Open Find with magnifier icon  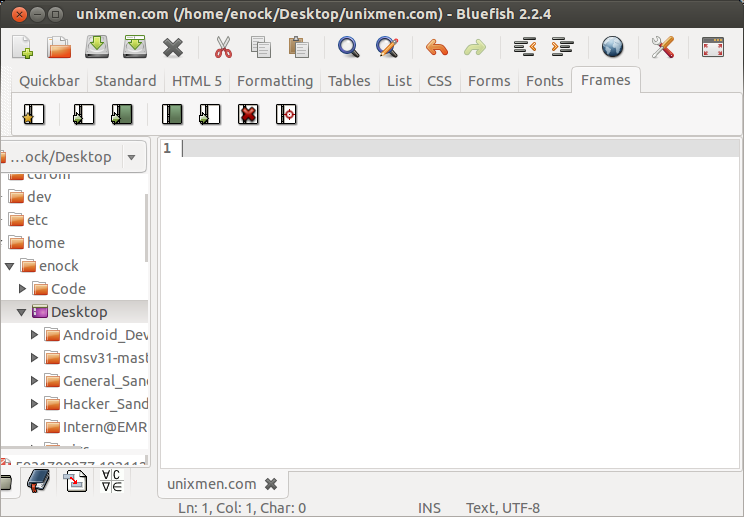point(349,47)
